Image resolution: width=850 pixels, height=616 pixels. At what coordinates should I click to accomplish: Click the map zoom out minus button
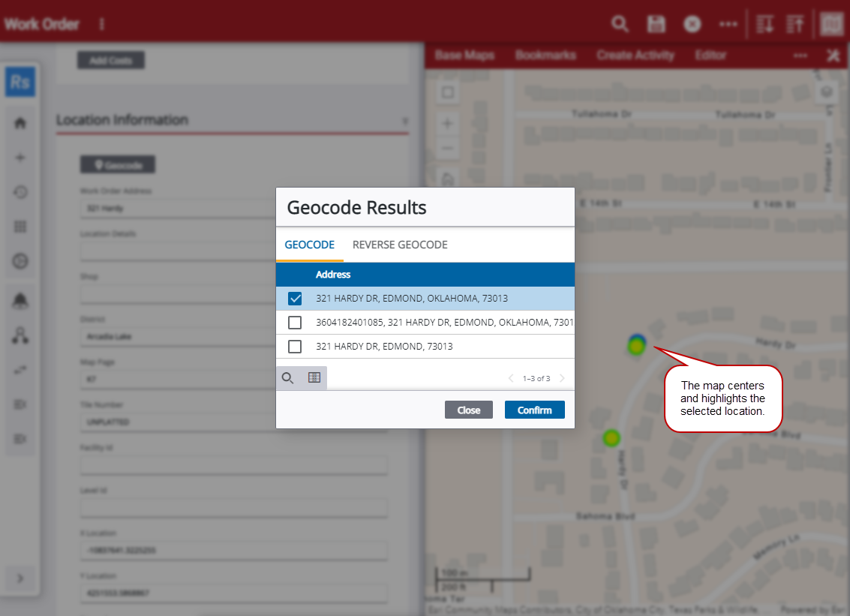pos(448,149)
